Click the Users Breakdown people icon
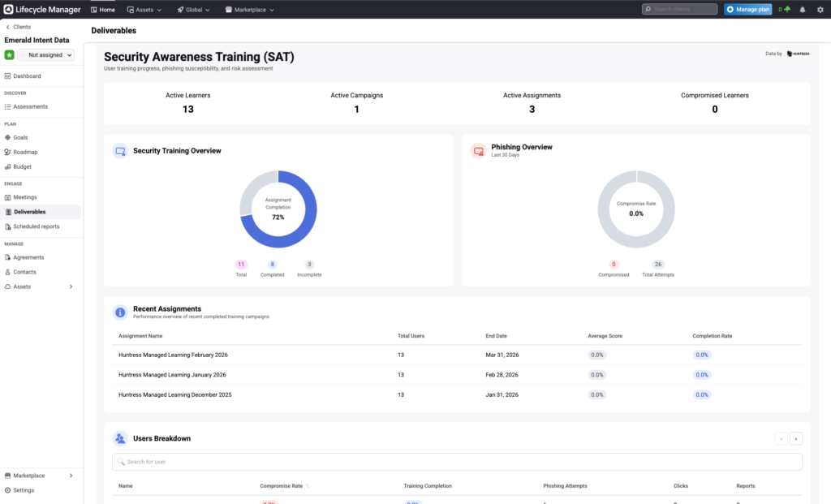The image size is (831, 504). point(120,438)
